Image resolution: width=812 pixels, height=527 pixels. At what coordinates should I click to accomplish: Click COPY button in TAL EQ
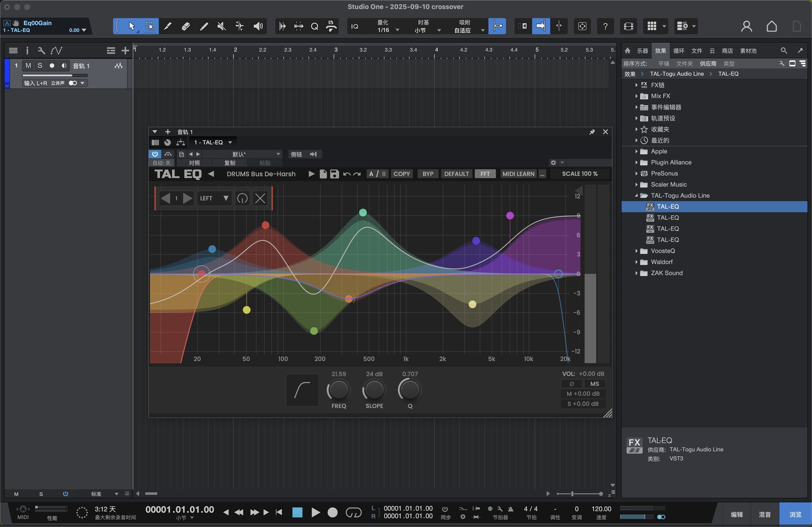pyautogui.click(x=402, y=174)
